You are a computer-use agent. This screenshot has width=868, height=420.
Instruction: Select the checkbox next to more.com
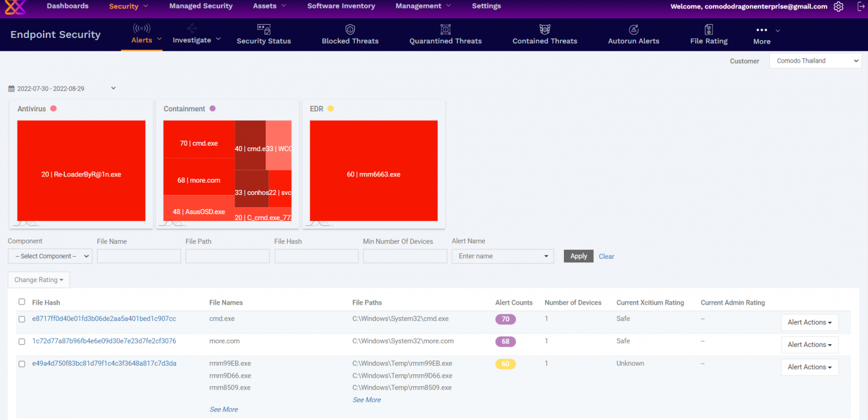click(x=21, y=341)
